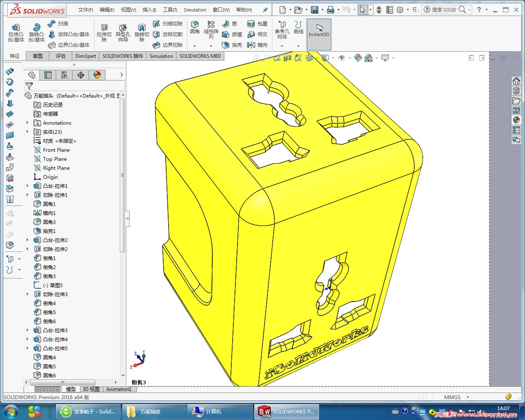Open dropdown arrow beside the Options gear

coord(408,10)
